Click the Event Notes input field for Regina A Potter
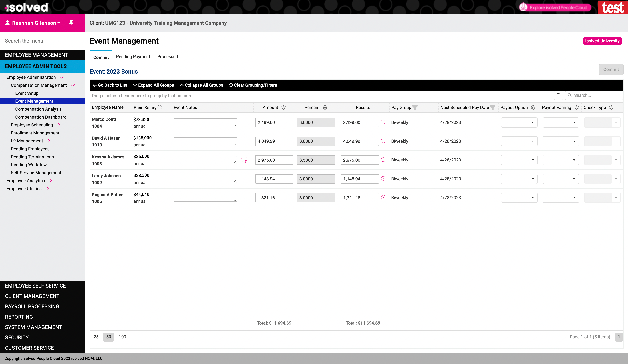Screen dimensions: 628x364 (x=206, y=198)
